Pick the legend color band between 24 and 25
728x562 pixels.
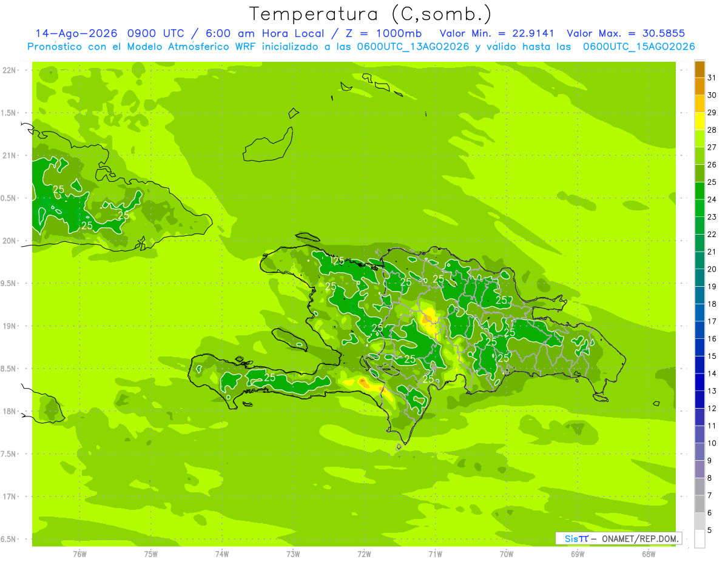pyautogui.click(x=699, y=191)
